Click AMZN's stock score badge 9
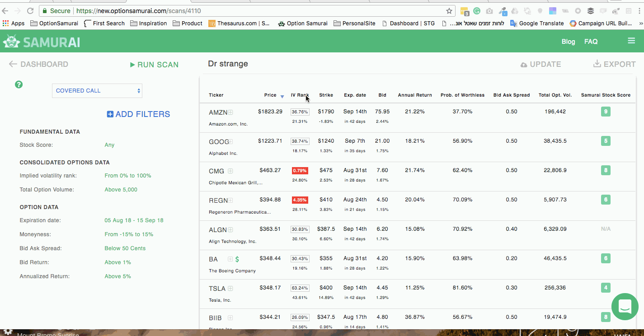Viewport: 644px width, 336px height. (x=606, y=112)
